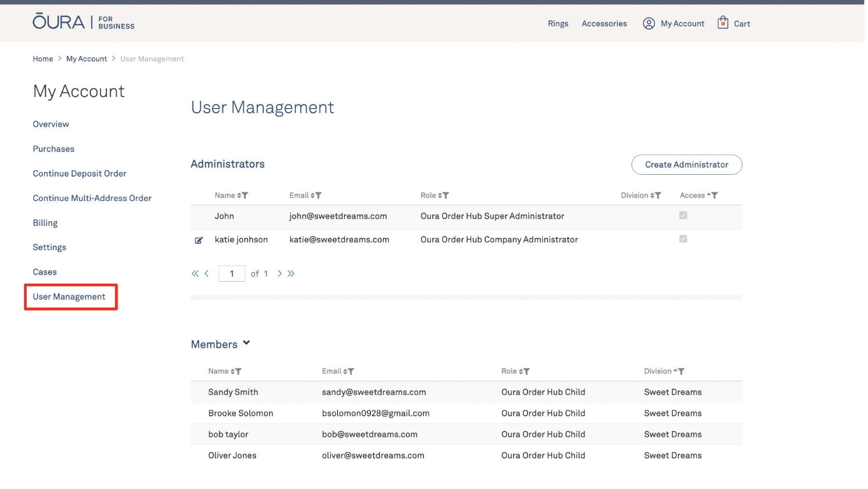
Task: Click the bsolomon0928@gmail.com email cell
Action: [376, 414]
